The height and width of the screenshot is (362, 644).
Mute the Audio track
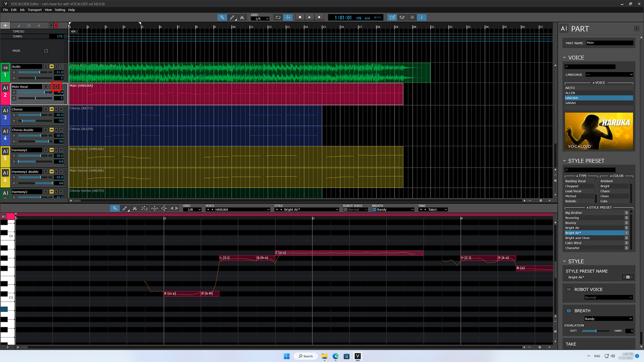pyautogui.click(x=52, y=66)
